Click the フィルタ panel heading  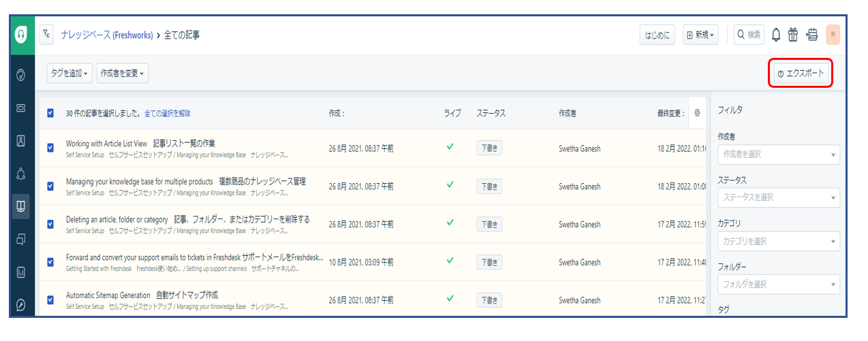[730, 110]
